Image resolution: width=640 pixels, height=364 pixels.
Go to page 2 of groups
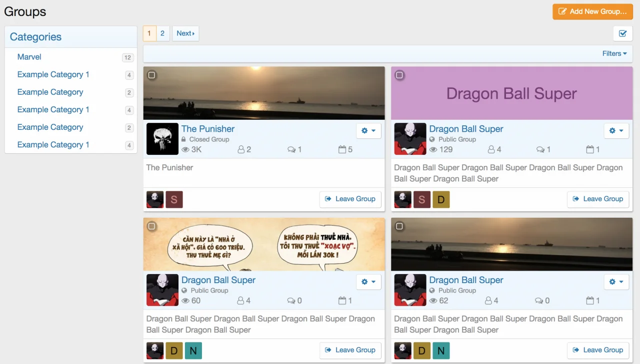point(162,33)
